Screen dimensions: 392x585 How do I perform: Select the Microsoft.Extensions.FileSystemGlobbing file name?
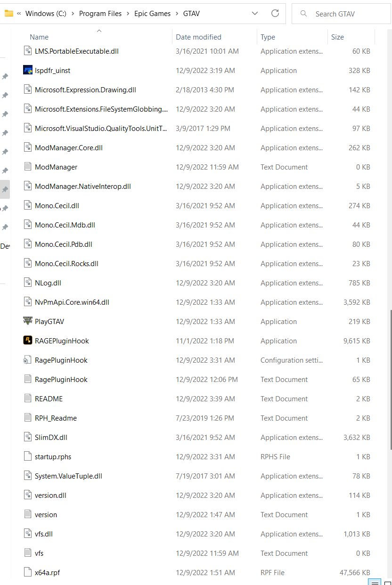pos(101,109)
